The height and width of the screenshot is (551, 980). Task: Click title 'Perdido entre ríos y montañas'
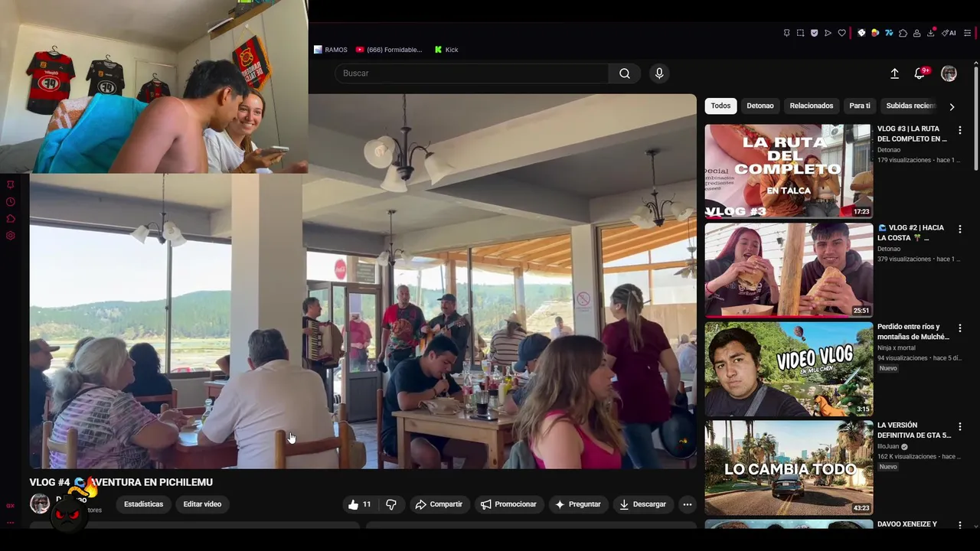[913, 331]
